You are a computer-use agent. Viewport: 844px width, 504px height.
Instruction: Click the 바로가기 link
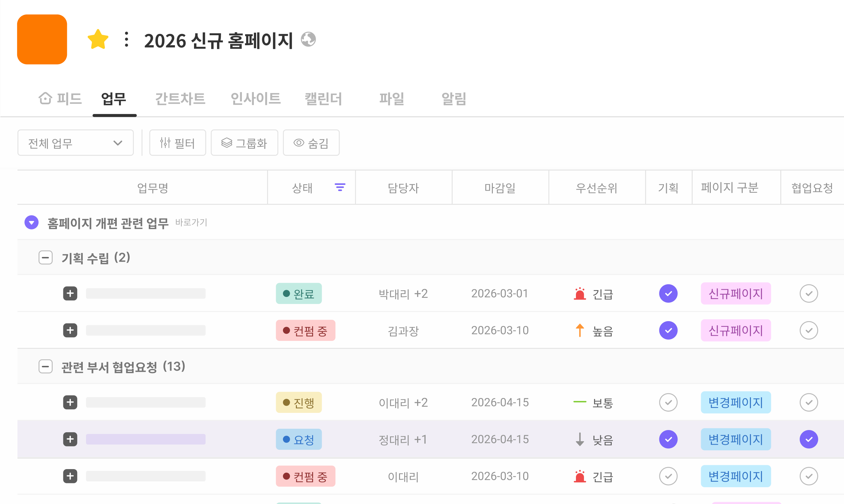pos(191,223)
